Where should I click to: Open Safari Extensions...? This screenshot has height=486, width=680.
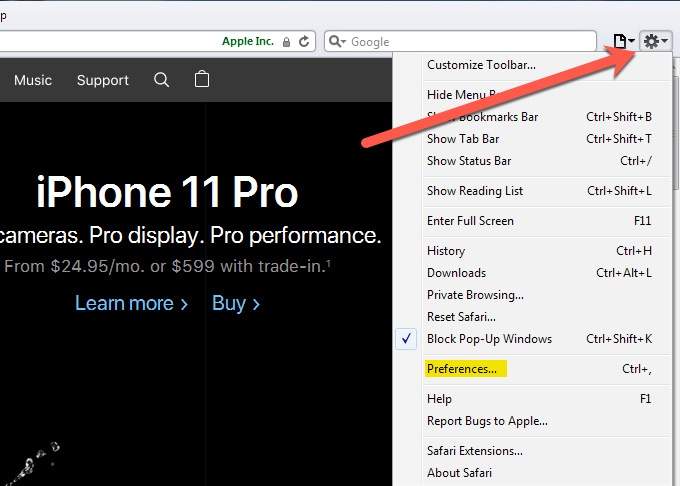tap(475, 451)
